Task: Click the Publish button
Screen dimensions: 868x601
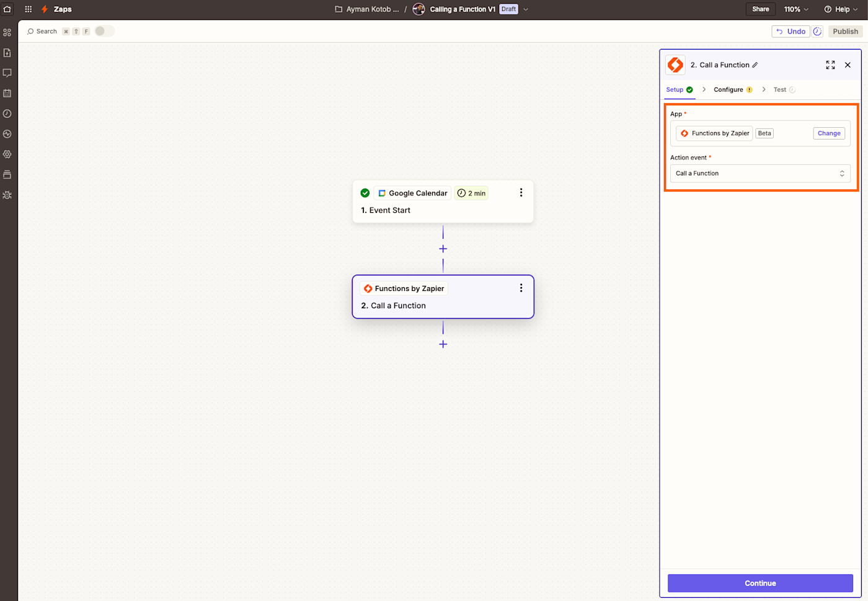Action: (x=846, y=32)
